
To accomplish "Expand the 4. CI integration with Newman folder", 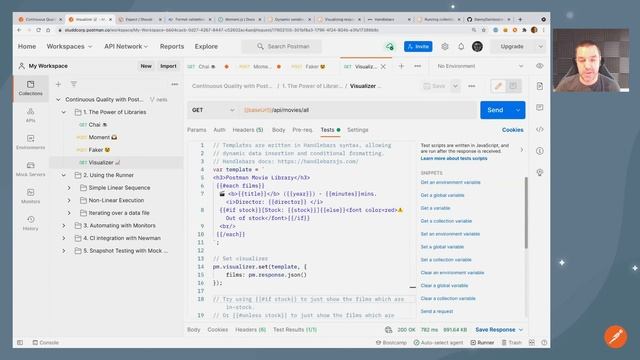I will point(64,238).
